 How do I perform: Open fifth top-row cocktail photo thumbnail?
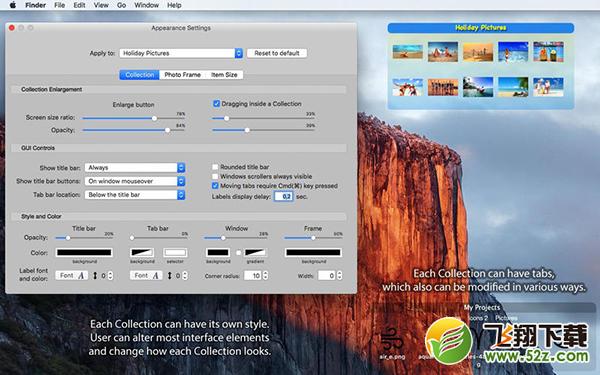tap(548, 52)
